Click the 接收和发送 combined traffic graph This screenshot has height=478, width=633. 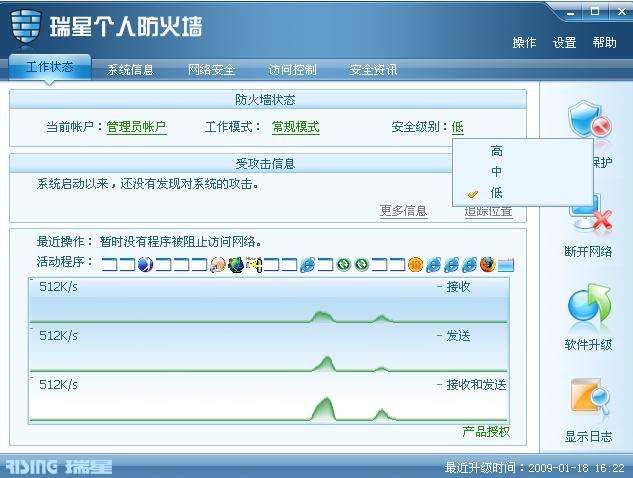coord(268,398)
